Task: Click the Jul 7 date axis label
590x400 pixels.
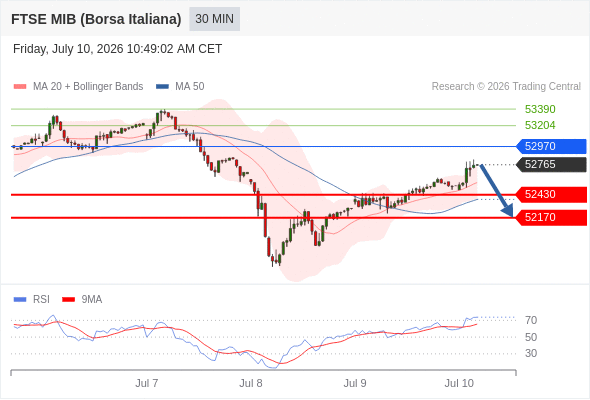Action: pos(147,383)
